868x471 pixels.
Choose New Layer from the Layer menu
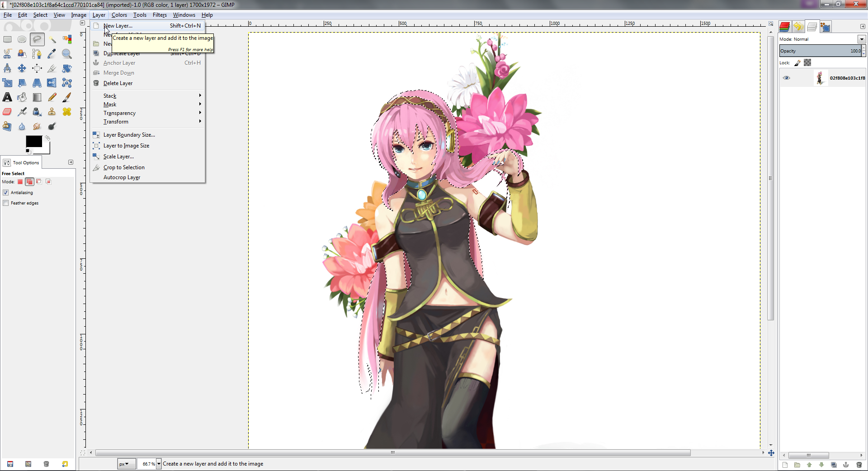(118, 26)
